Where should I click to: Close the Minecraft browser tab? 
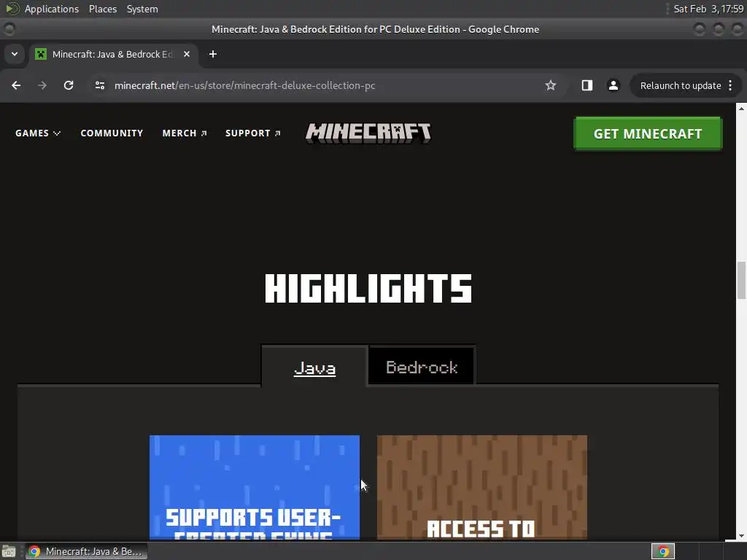187,54
